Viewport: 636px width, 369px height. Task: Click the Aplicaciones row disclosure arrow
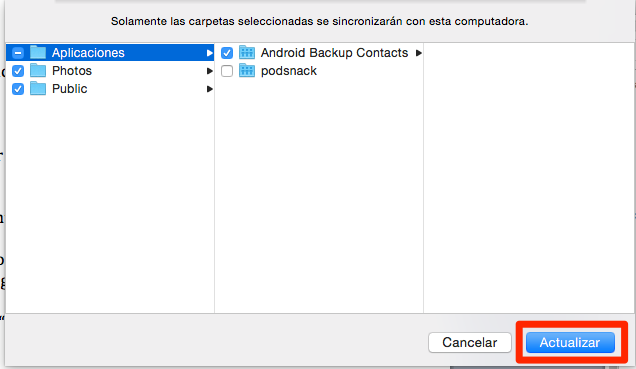click(x=209, y=53)
